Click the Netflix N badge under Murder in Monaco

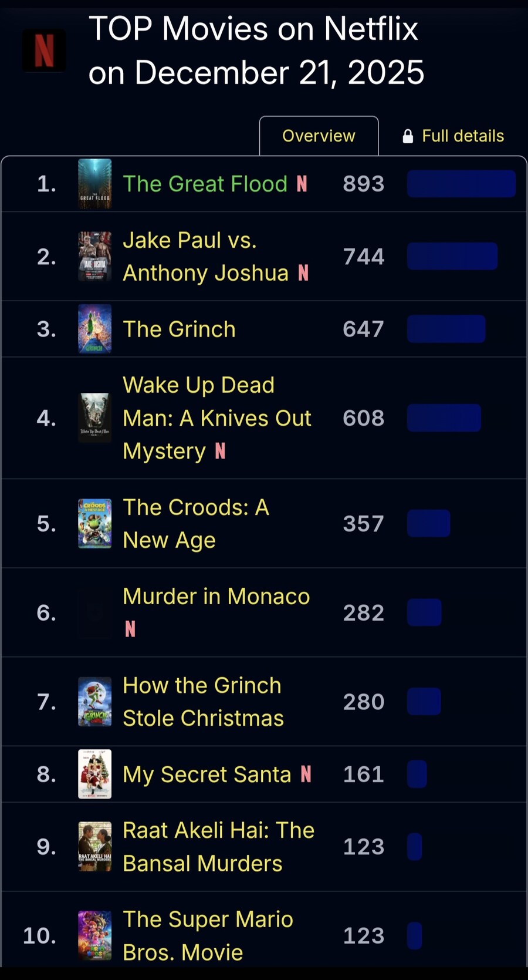(130, 629)
